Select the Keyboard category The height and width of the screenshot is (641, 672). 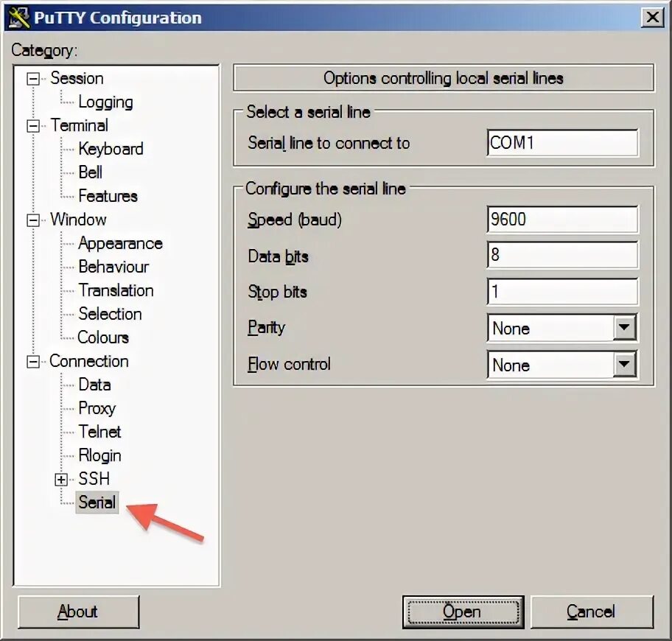(111, 149)
